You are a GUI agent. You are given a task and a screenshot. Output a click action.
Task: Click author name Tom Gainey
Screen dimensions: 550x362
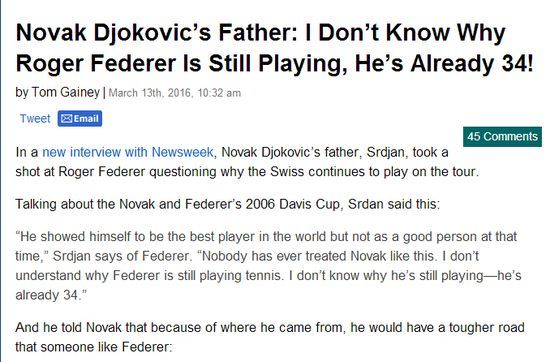(x=66, y=92)
